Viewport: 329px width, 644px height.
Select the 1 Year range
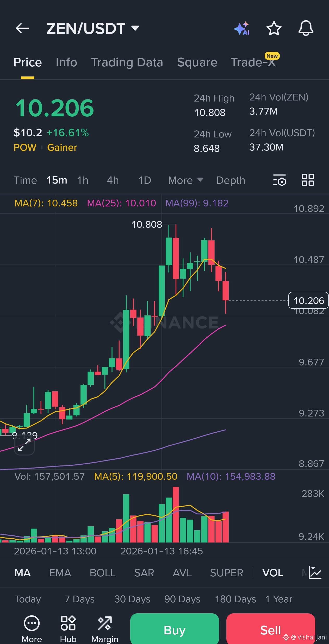278,599
